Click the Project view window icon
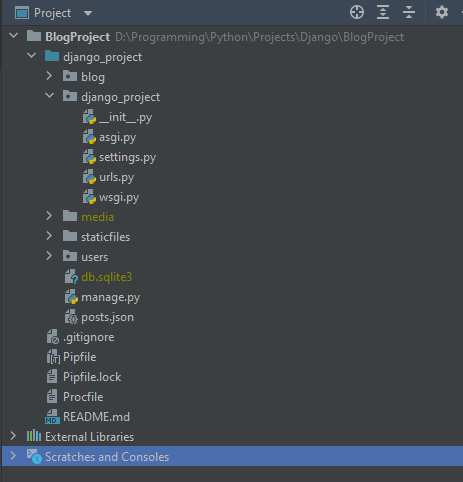This screenshot has height=482, width=463. [22, 13]
